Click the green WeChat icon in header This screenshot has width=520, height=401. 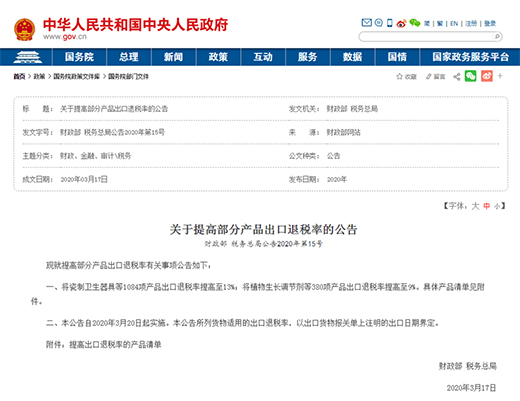click(415, 23)
